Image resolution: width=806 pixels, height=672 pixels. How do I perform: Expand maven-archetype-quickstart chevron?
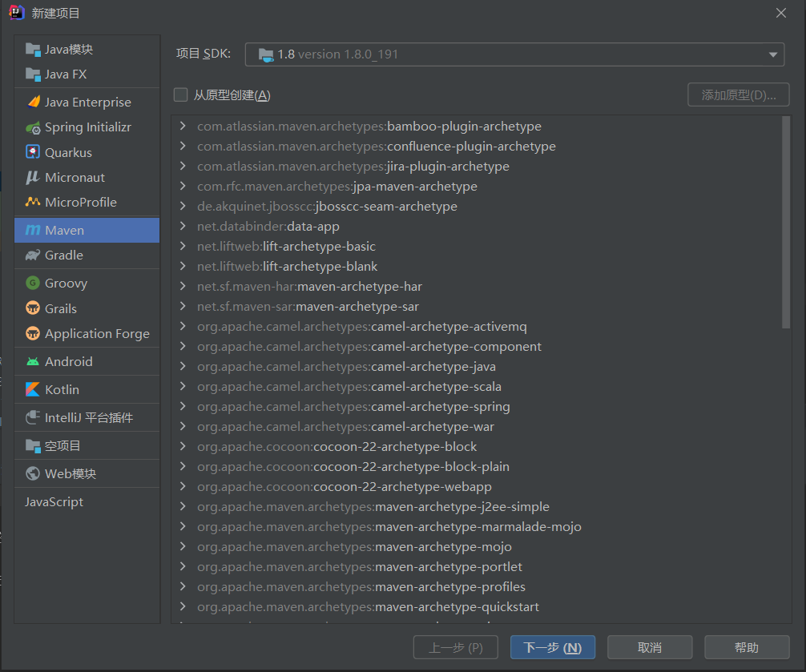tap(183, 607)
